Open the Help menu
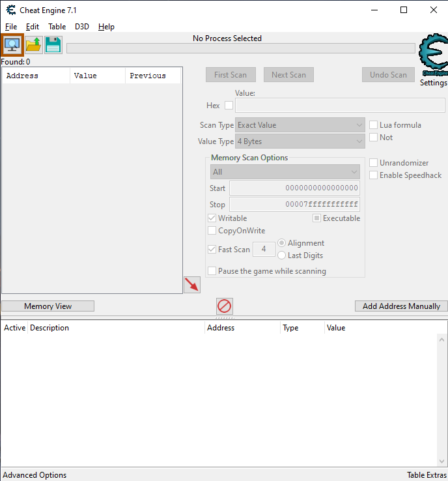Viewport: 448px width, 481px height. click(106, 27)
